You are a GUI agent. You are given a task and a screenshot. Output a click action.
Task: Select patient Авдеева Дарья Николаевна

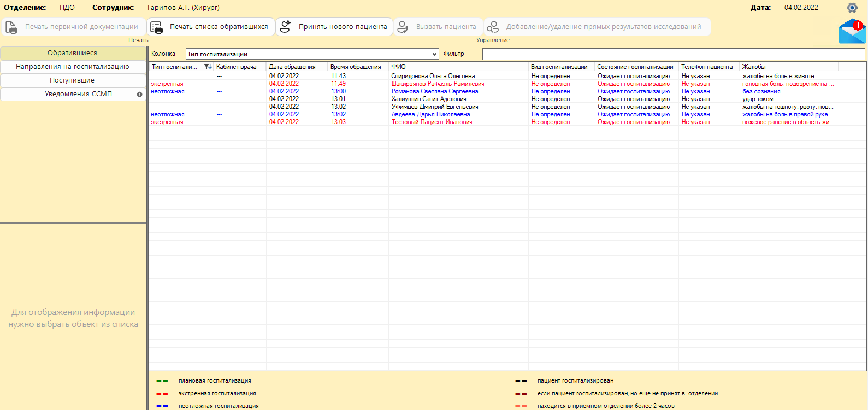tap(430, 114)
